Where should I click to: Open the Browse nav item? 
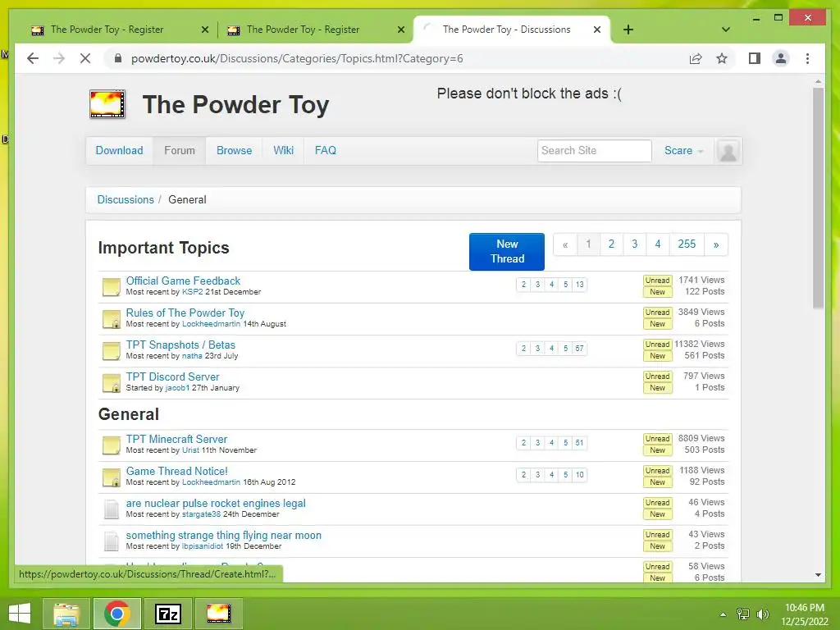pos(234,151)
